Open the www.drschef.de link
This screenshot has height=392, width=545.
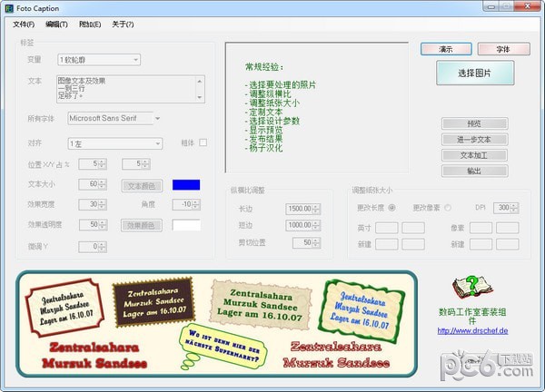point(472,330)
